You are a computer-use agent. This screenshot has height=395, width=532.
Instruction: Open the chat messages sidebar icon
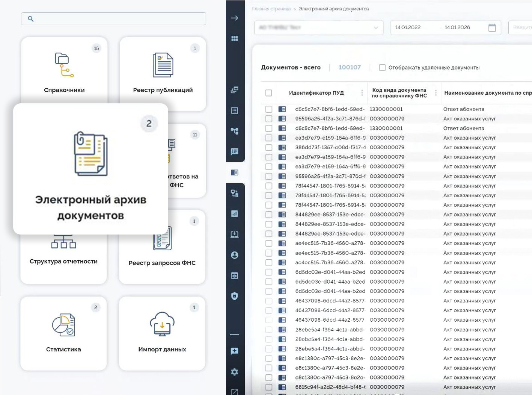point(235,152)
